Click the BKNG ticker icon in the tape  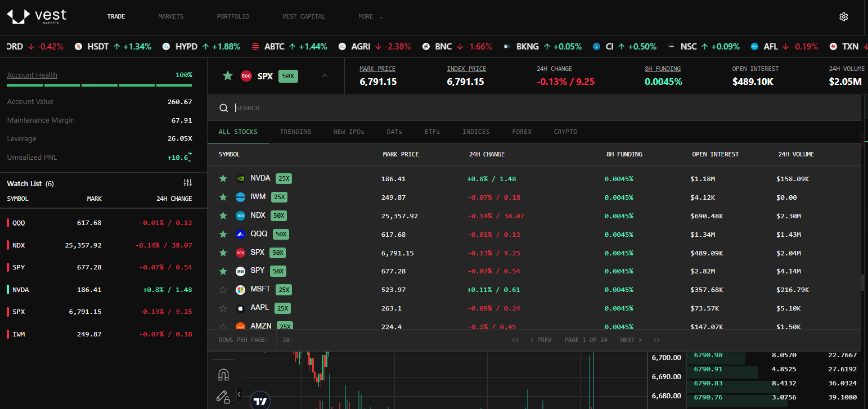(507, 47)
